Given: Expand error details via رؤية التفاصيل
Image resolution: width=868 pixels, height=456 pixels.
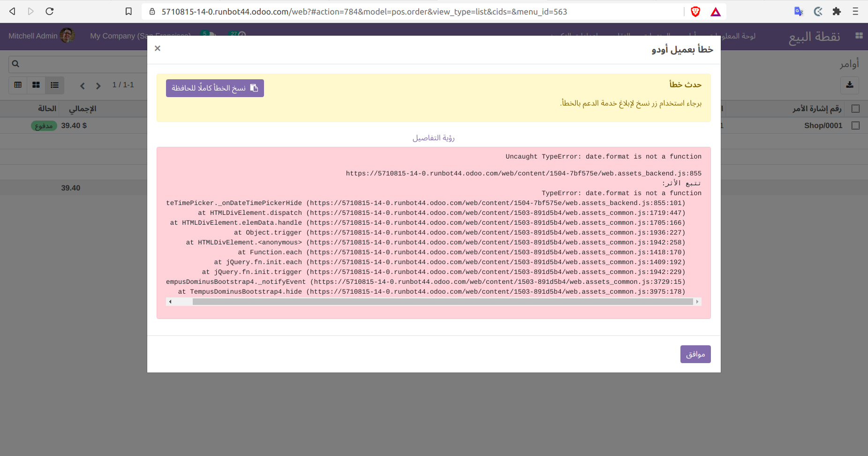Looking at the screenshot, I should pos(433,137).
